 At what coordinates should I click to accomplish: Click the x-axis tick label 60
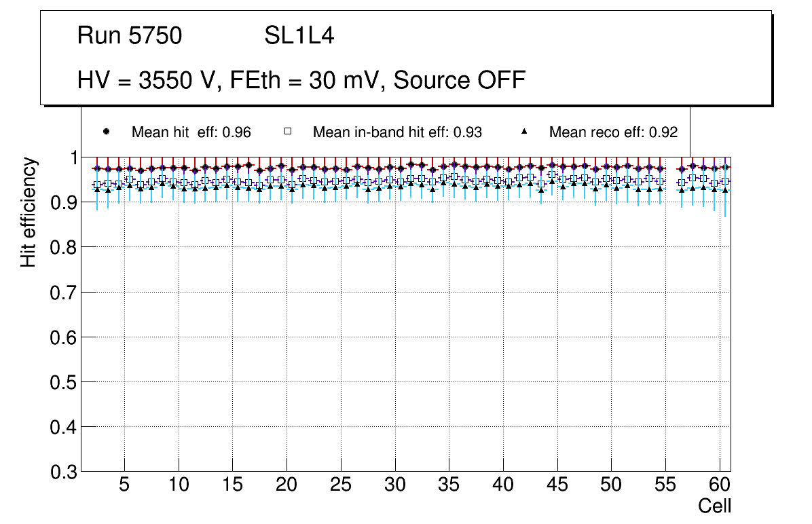tap(720, 485)
